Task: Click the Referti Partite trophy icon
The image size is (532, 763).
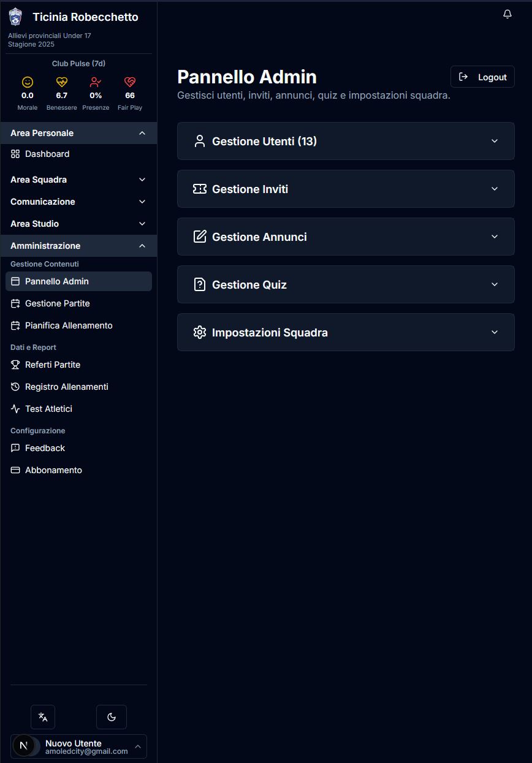Action: click(x=15, y=365)
